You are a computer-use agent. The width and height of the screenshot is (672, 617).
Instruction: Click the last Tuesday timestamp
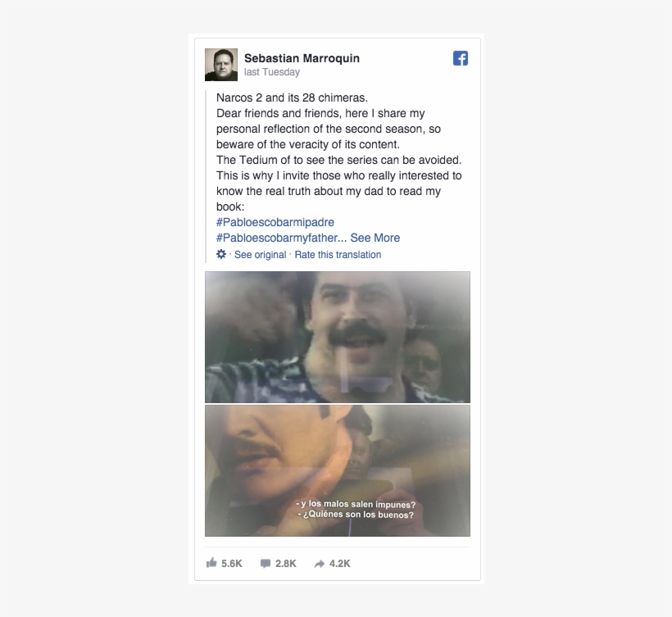[x=271, y=71]
